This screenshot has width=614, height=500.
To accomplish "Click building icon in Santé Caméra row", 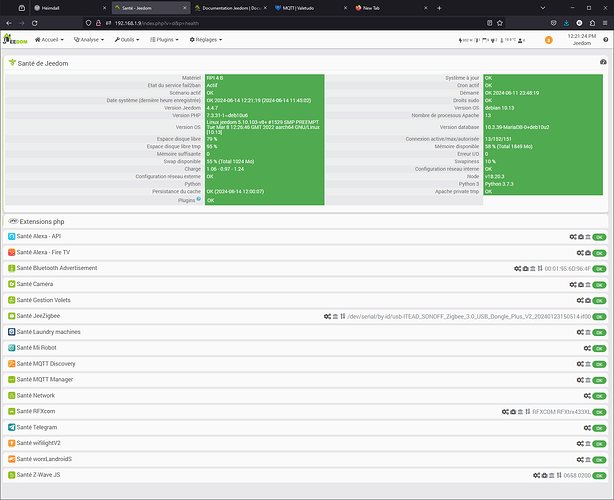I will point(588,285).
